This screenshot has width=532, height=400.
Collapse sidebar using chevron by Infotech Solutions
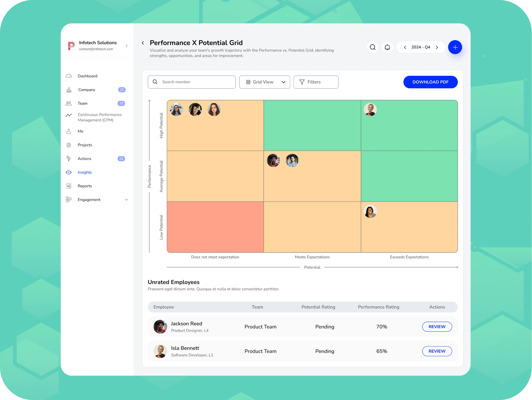tap(127, 46)
